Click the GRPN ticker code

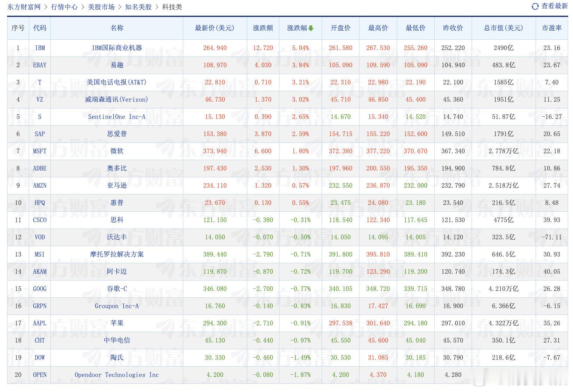coord(40,306)
